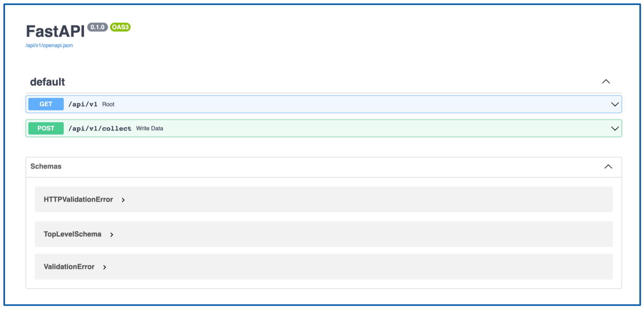Click the POST method badge

click(46, 128)
